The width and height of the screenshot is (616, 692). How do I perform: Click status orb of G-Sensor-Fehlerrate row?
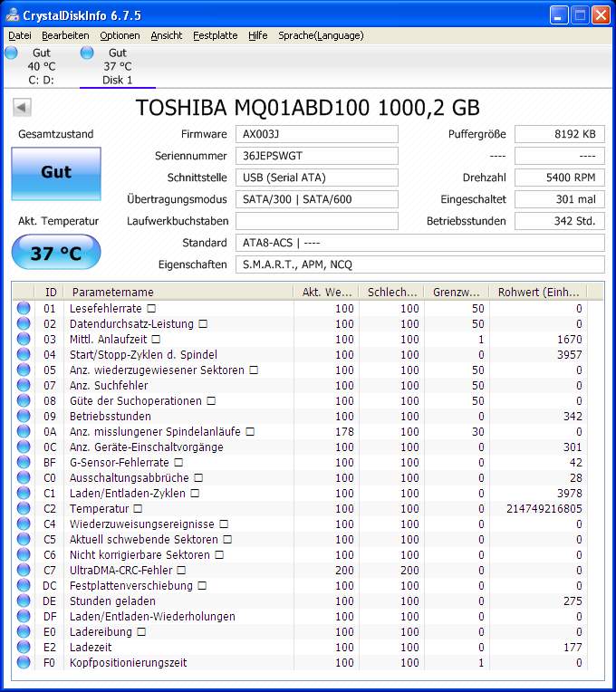click(x=24, y=462)
